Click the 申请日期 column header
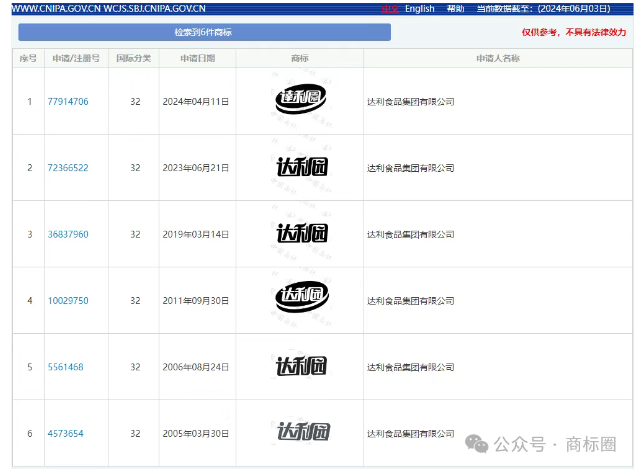 coord(197,58)
